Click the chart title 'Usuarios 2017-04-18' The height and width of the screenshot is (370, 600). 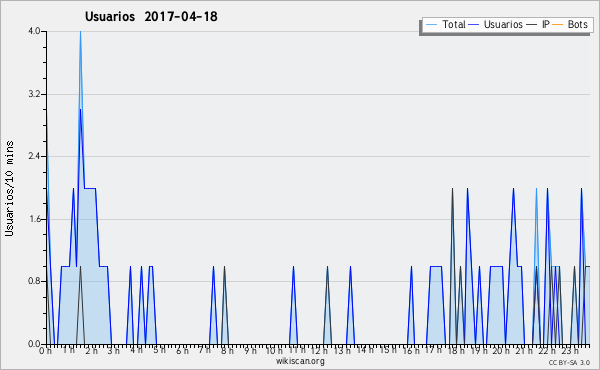coord(151,16)
